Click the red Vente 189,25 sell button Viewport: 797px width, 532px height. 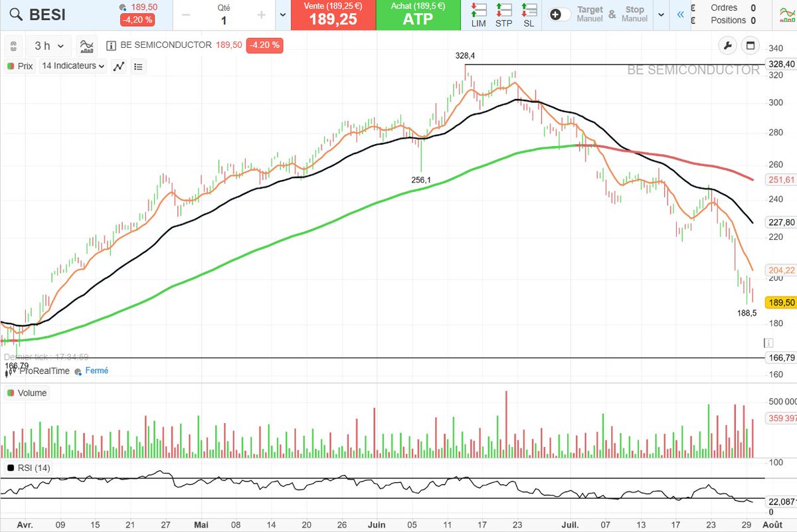pyautogui.click(x=333, y=15)
